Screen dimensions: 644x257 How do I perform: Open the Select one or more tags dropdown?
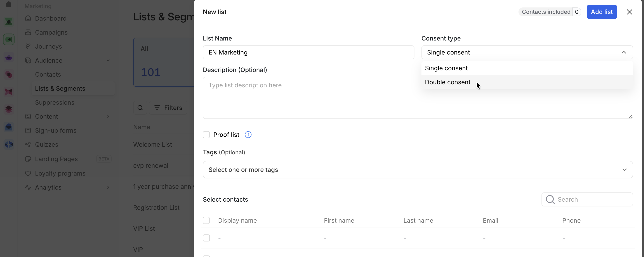[x=418, y=170]
